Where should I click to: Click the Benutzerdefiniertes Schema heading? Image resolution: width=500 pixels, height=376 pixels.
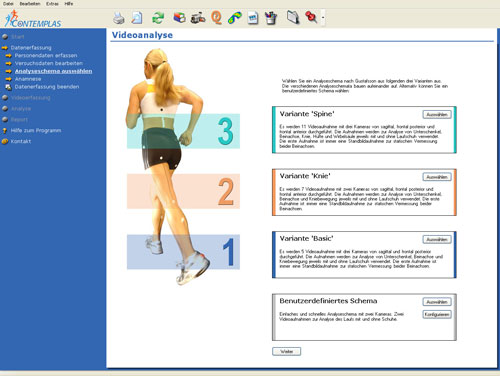pyautogui.click(x=328, y=301)
